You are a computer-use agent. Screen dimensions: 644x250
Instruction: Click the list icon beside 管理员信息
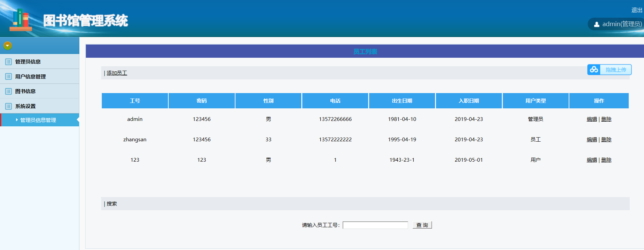pos(8,62)
